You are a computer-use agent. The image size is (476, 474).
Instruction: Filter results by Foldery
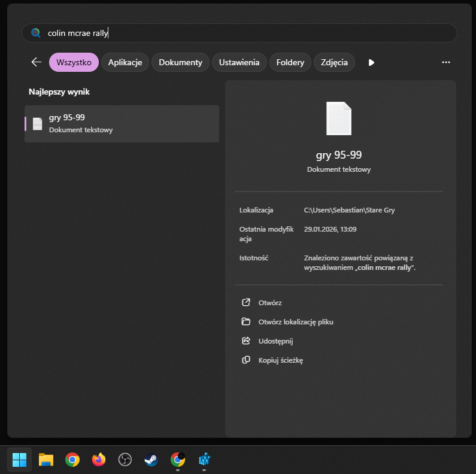pyautogui.click(x=290, y=62)
